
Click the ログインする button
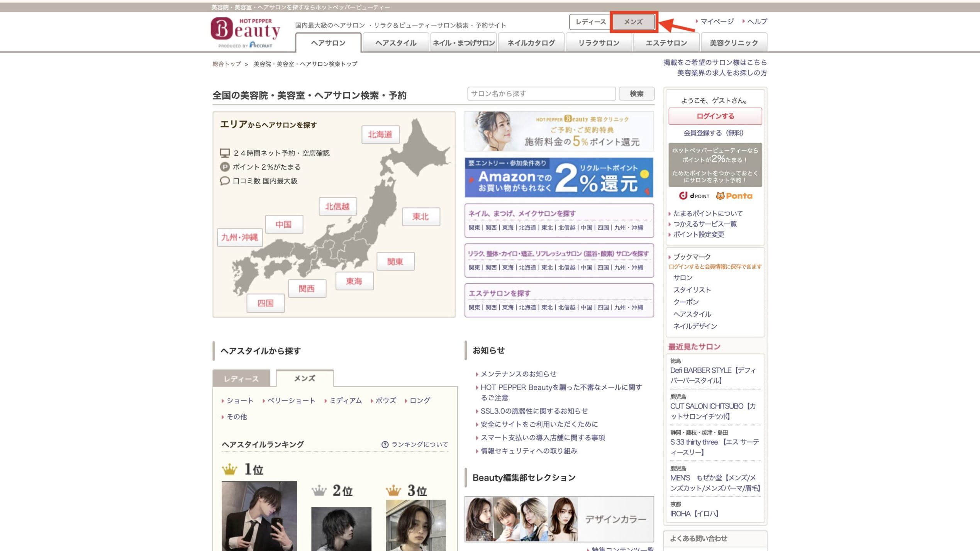[x=715, y=116]
